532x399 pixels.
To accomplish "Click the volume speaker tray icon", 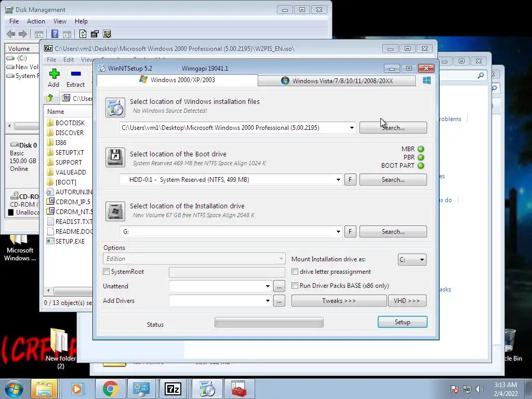I will 480,389.
